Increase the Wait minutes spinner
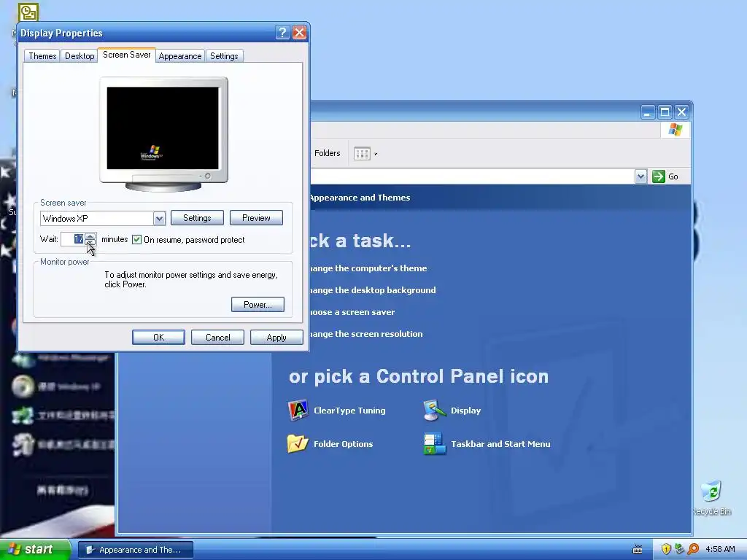Viewport: 747px width, 560px height. pyautogui.click(x=90, y=236)
